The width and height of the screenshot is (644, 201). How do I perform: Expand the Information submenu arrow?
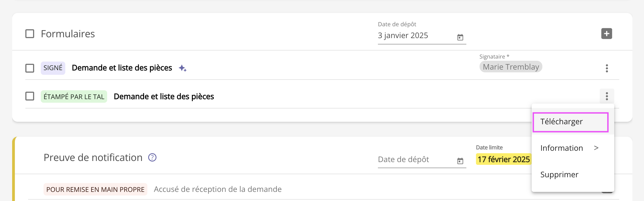tap(596, 148)
